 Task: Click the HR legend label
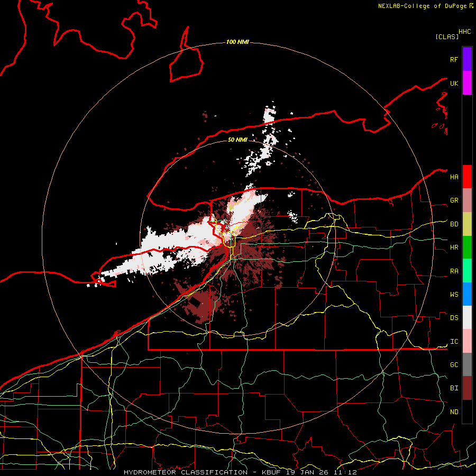(454, 248)
